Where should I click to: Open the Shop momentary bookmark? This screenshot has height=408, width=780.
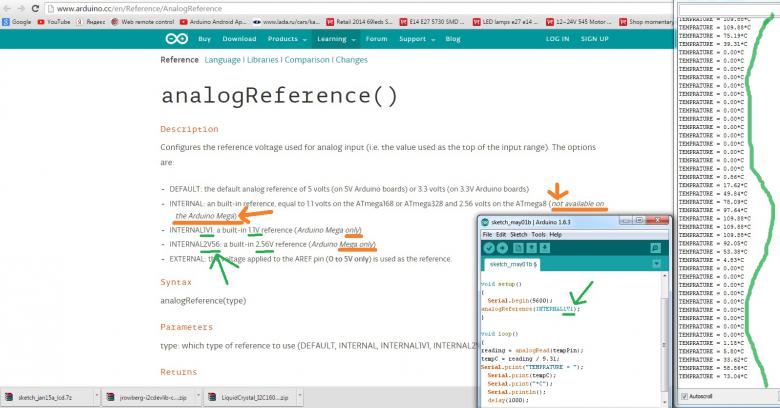(x=646, y=22)
